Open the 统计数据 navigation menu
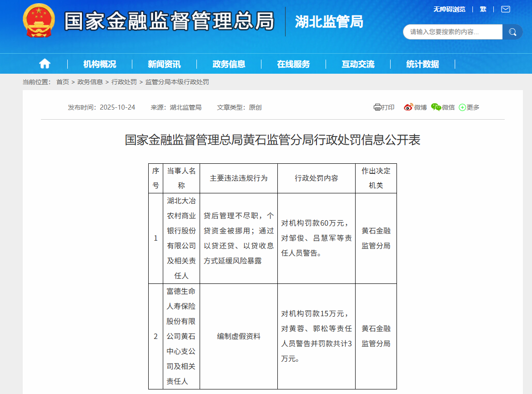 tap(422, 64)
